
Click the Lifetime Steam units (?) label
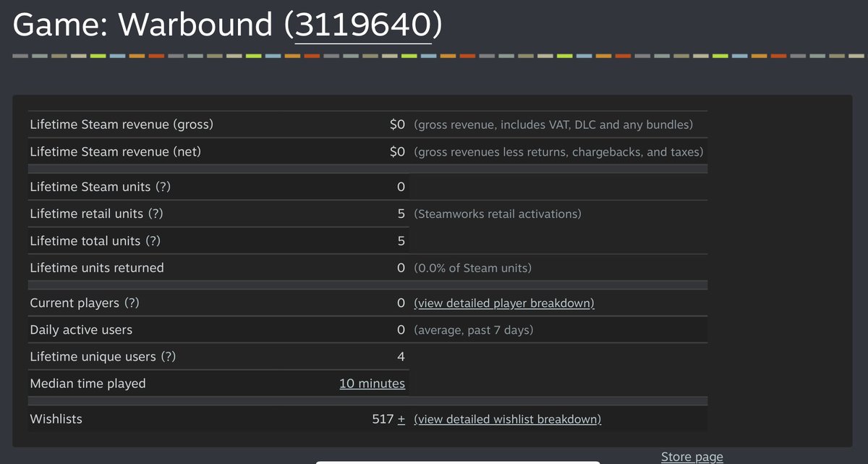(101, 187)
